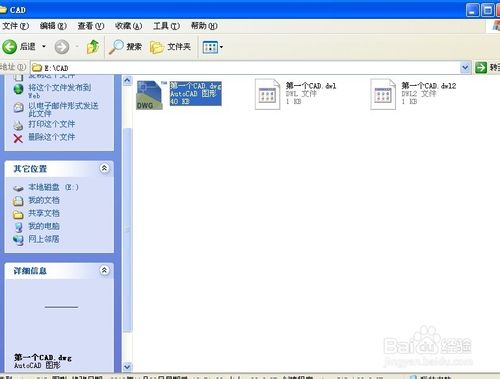Minimize the CAD explorer window
Image resolution: width=500 pixels, height=379 pixels.
pos(472,10)
